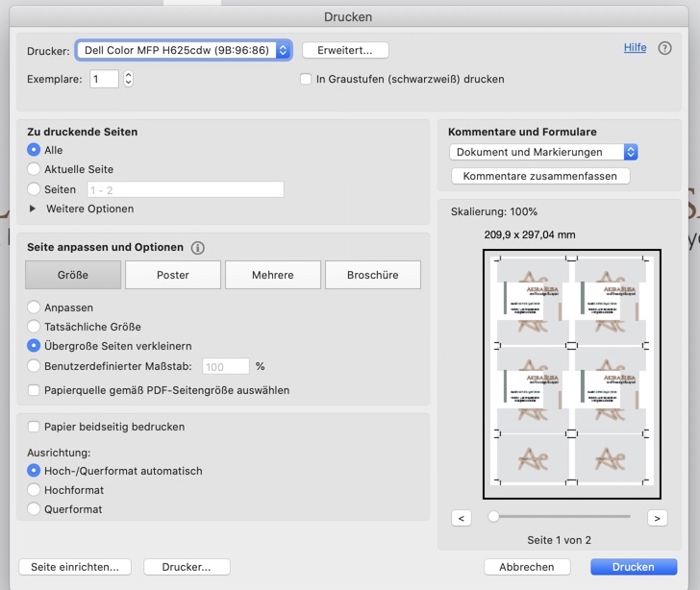Select Tatsächliche Größe option
This screenshot has width=700, height=590.
click(x=35, y=327)
